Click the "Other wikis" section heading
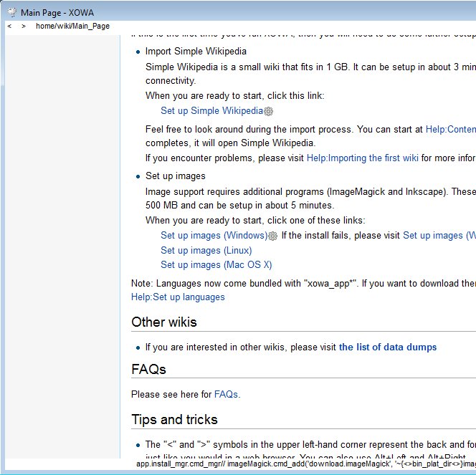This screenshot has height=475, width=476. point(163,322)
